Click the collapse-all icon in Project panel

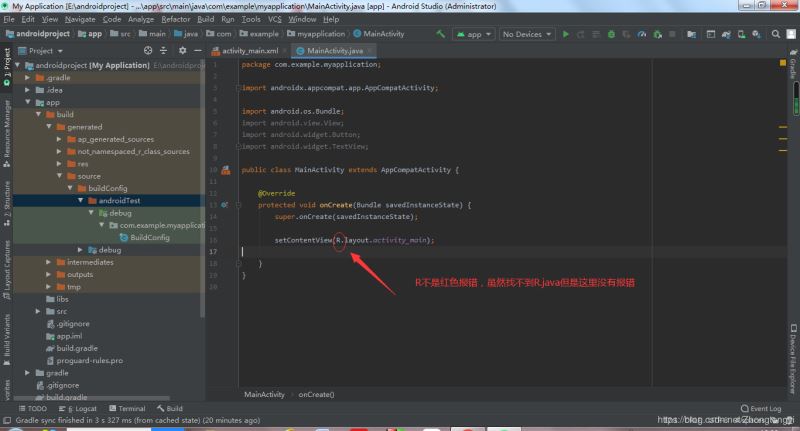(x=164, y=50)
